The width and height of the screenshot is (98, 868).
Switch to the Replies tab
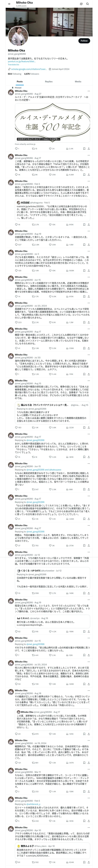coord(49,82)
